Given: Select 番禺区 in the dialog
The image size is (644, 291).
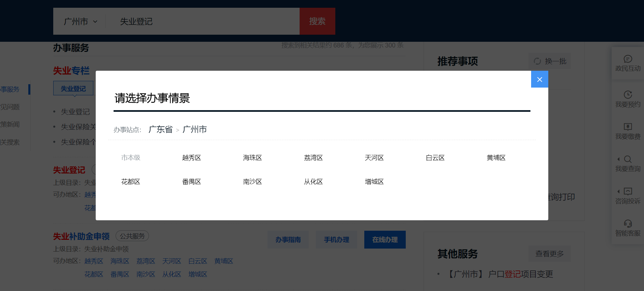Looking at the screenshot, I should point(191,182).
